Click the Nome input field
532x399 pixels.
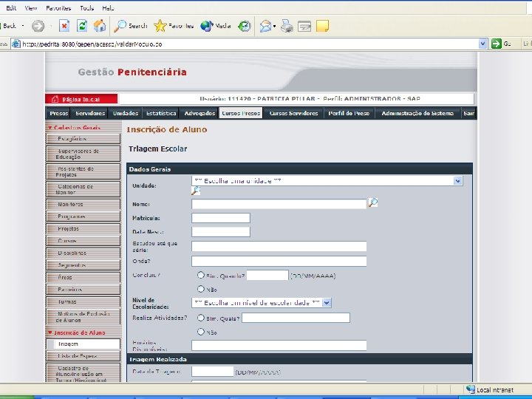tap(279, 204)
